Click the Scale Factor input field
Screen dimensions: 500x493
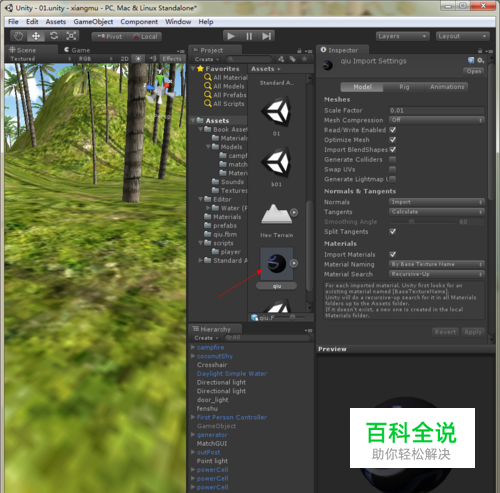pos(437,110)
